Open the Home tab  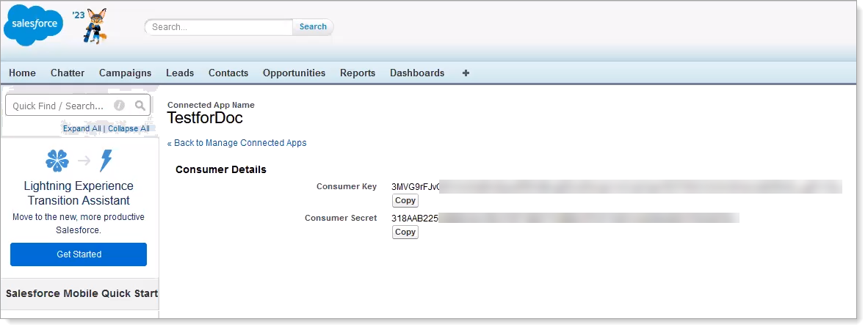coord(22,73)
